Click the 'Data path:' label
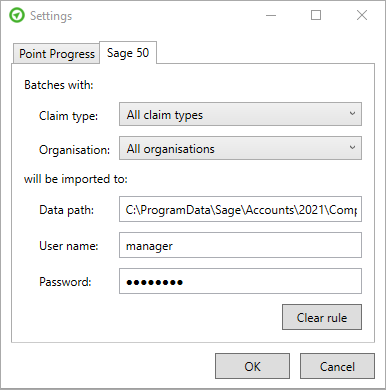Viewport: 386px width, 390px height. click(x=66, y=210)
